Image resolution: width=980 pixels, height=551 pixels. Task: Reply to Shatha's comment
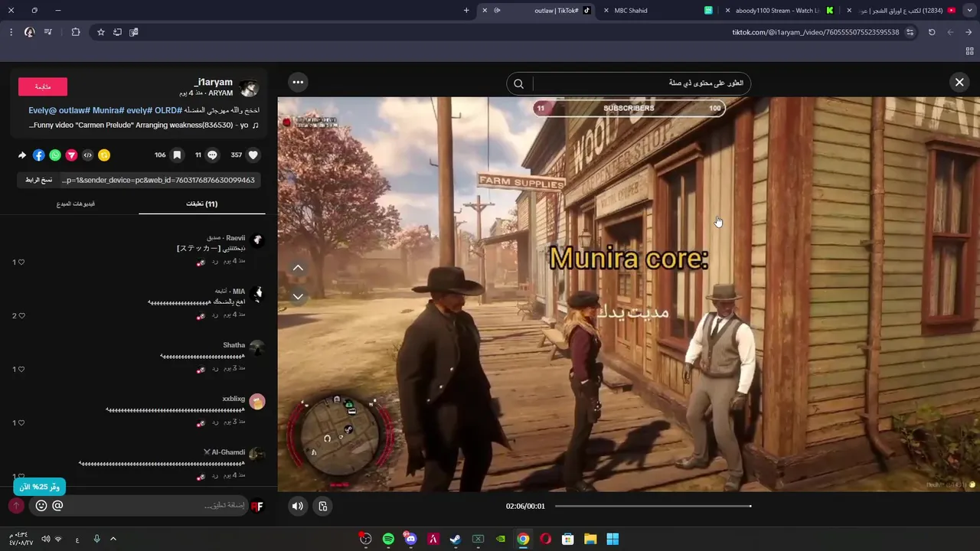tap(215, 368)
